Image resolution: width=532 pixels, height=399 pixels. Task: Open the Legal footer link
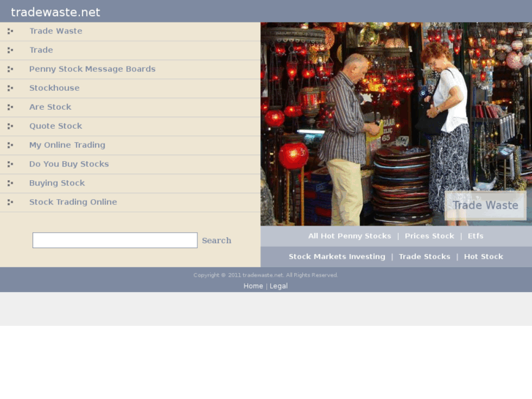pos(279,286)
